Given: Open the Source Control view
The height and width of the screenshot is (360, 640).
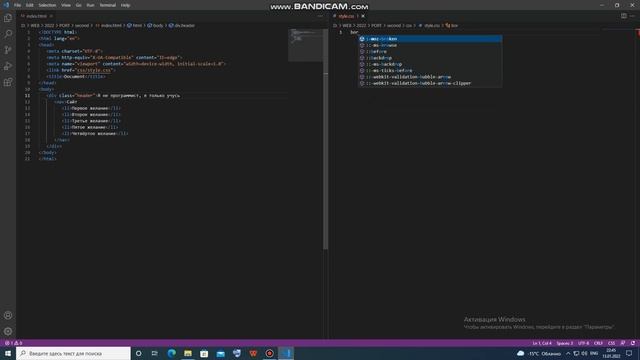Looking at the screenshot, I should (x=8, y=50).
